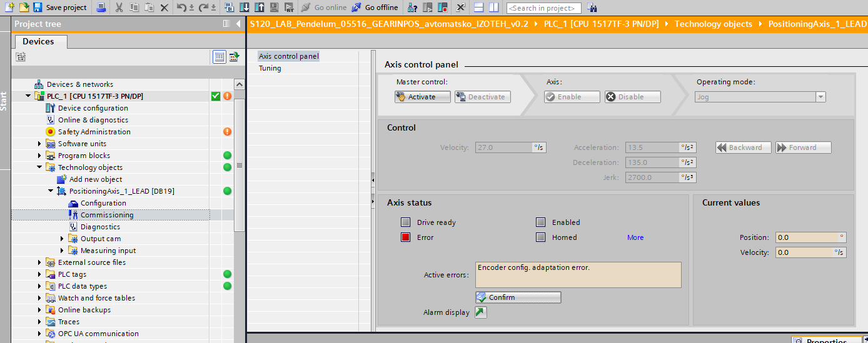Click the Undo arrow icon

tap(181, 7)
